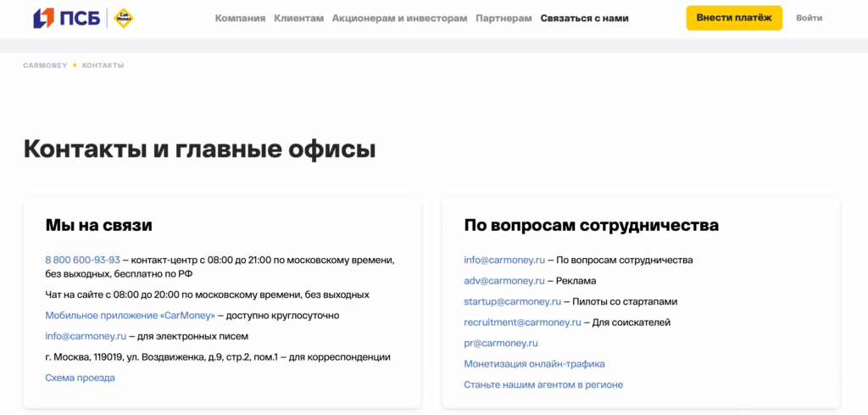Image resolution: width=868 pixels, height=415 pixels.
Task: Click recruitment@carmoney.ru email link
Action: (522, 322)
